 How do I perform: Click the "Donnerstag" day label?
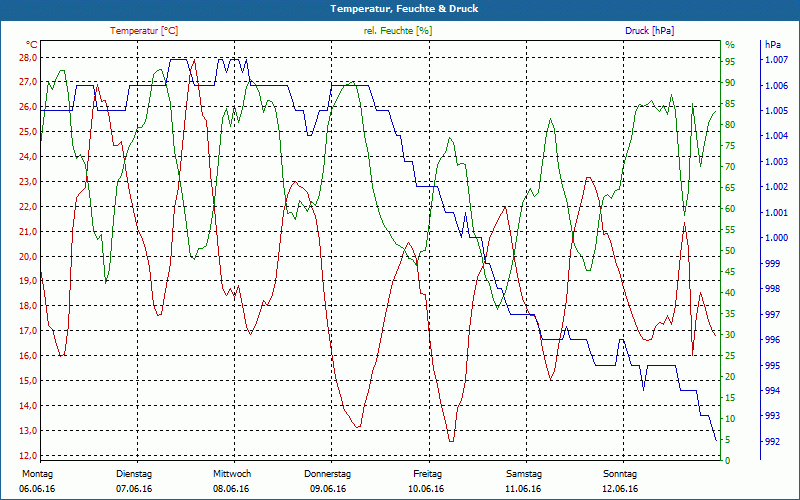328,474
